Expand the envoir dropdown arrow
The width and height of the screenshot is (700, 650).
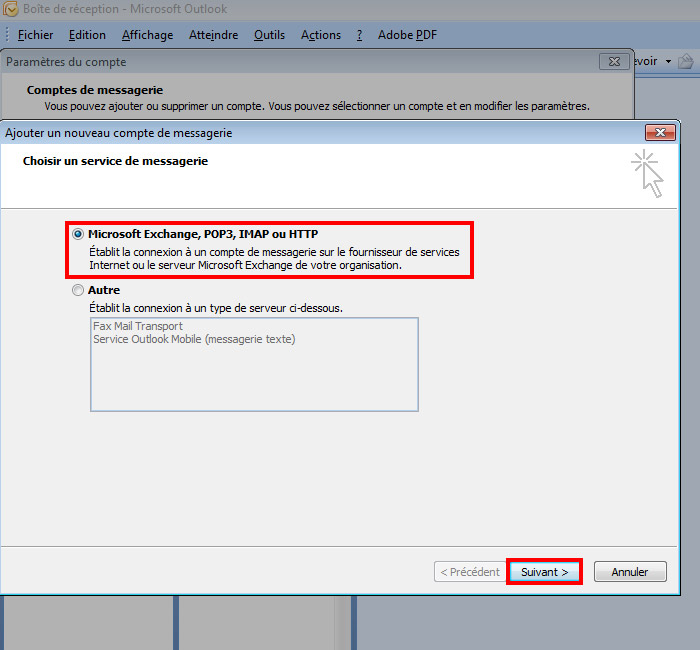click(x=668, y=61)
